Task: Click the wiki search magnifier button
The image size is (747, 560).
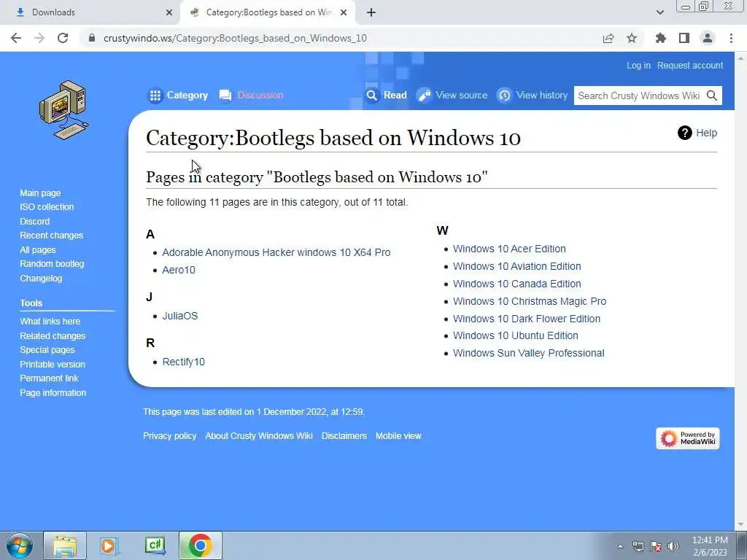Action: click(x=712, y=96)
